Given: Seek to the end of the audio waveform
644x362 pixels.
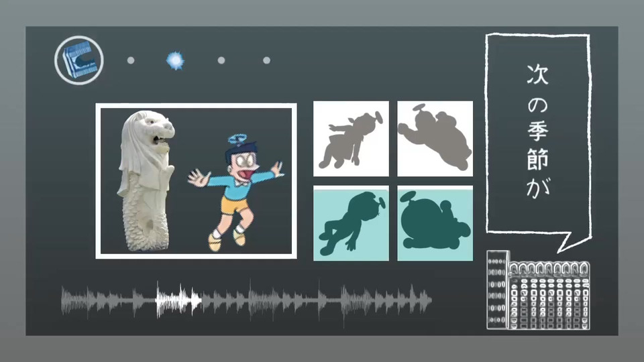Looking at the screenshot, I should pos(431,300).
